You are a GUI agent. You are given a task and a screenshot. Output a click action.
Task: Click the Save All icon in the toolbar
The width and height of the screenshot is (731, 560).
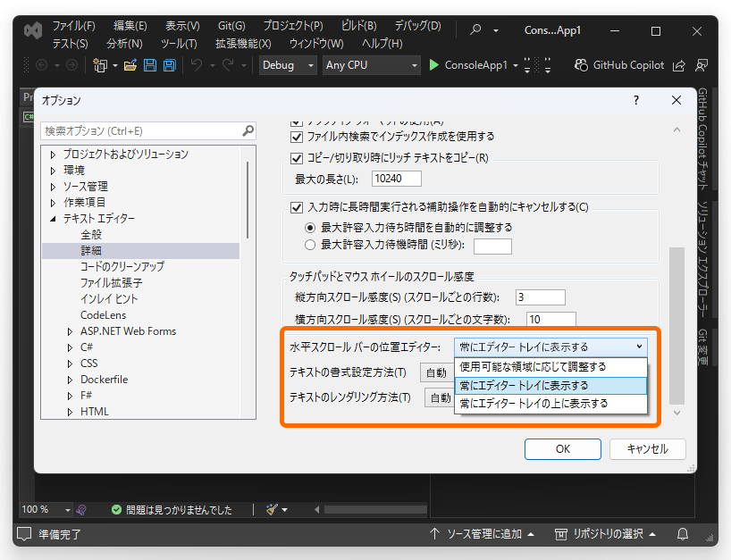(169, 64)
